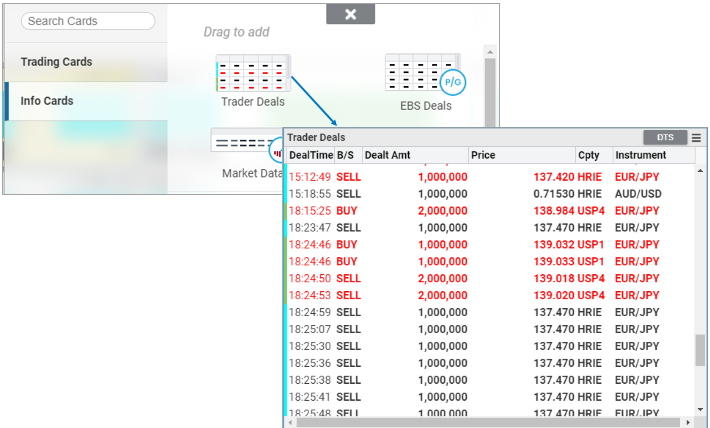Click the Dealt Amt column header

coord(414,155)
